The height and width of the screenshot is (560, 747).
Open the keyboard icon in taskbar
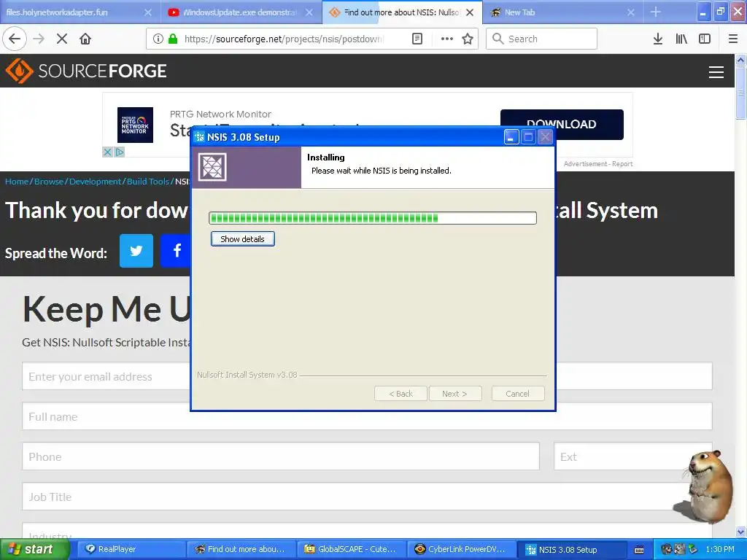pos(639,550)
